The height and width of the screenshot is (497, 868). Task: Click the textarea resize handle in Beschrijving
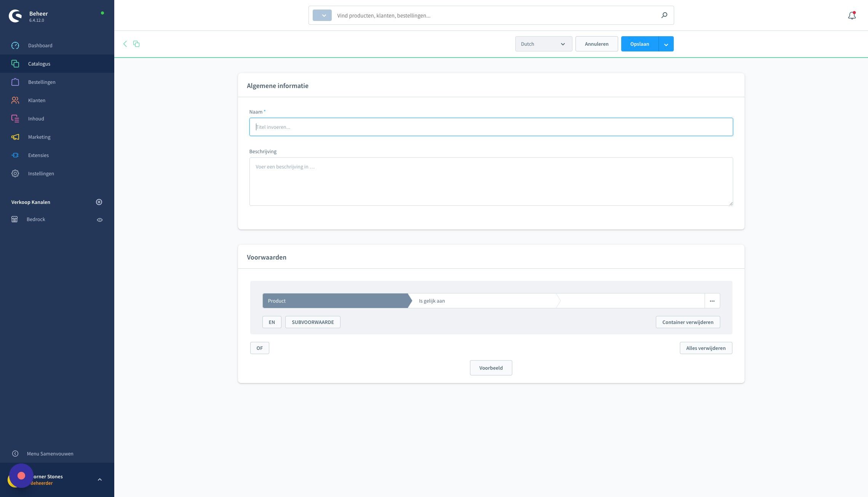(x=731, y=203)
